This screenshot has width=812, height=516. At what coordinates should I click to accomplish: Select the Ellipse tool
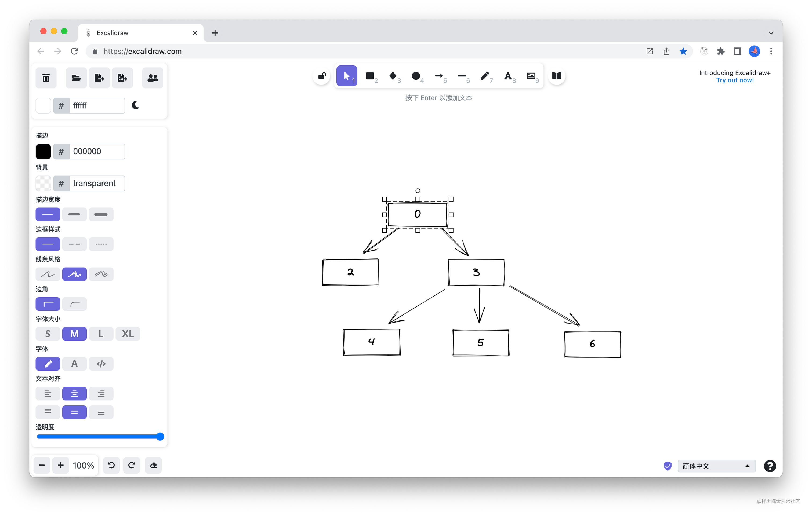tap(416, 76)
